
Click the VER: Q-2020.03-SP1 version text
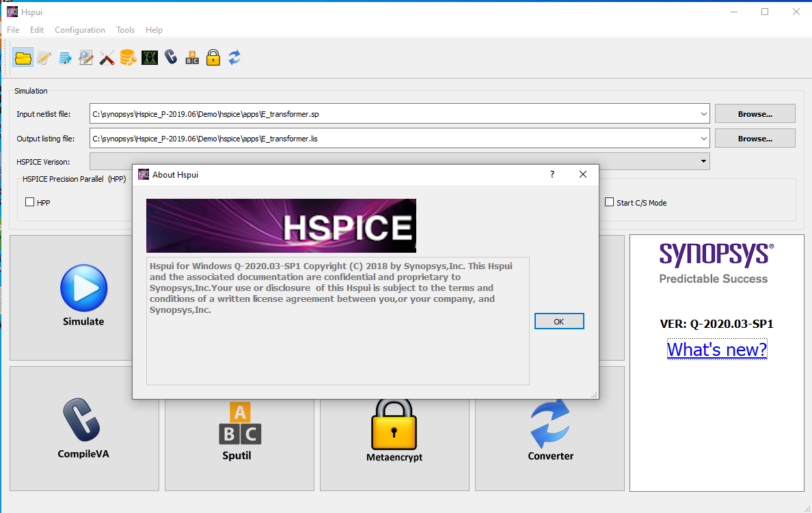point(717,324)
